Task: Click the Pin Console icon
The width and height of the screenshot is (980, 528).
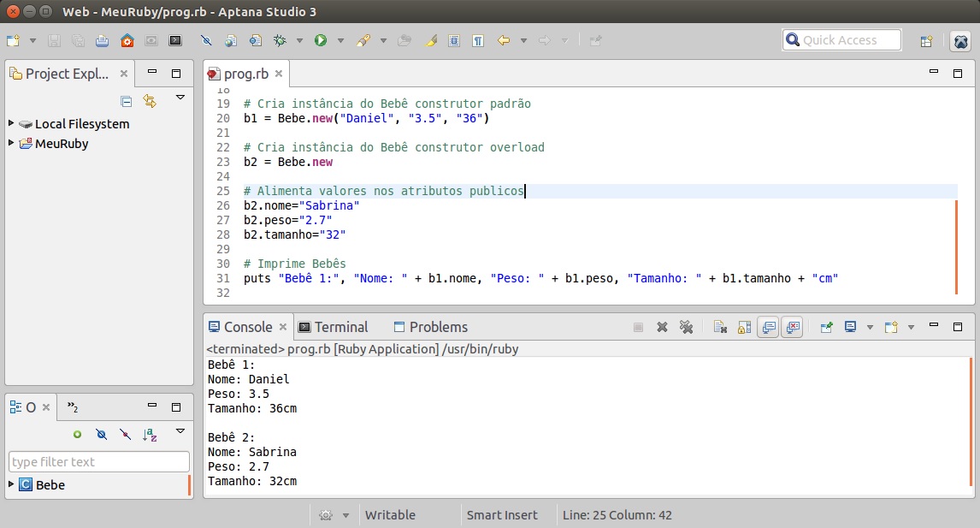Action: (827, 327)
